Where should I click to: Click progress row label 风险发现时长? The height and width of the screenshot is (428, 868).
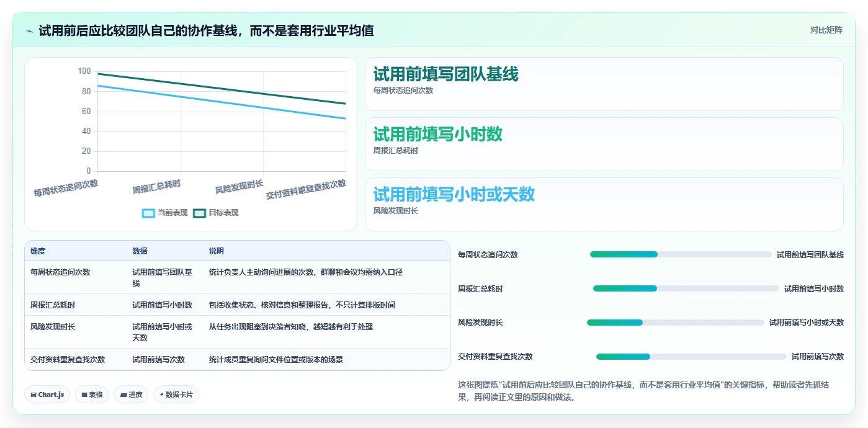(480, 323)
